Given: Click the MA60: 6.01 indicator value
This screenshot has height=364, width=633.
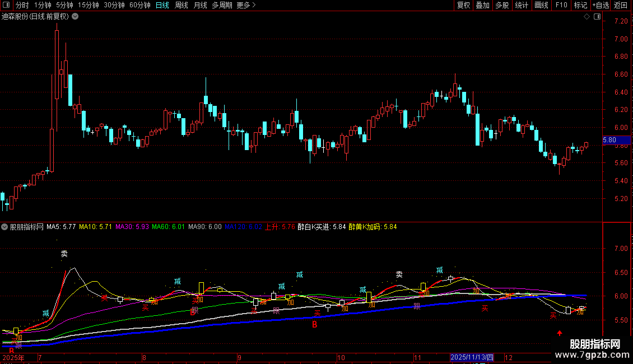Looking at the screenshot, I should [x=168, y=227].
